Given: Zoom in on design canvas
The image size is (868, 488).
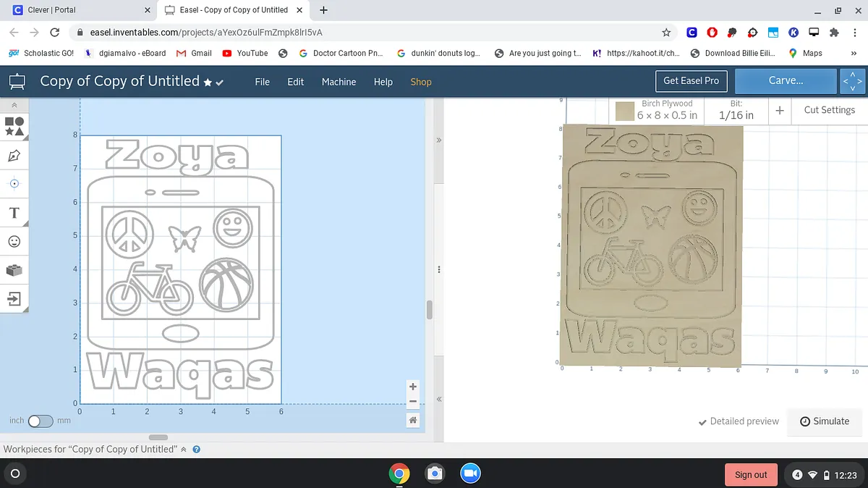Looking at the screenshot, I should click(x=413, y=387).
